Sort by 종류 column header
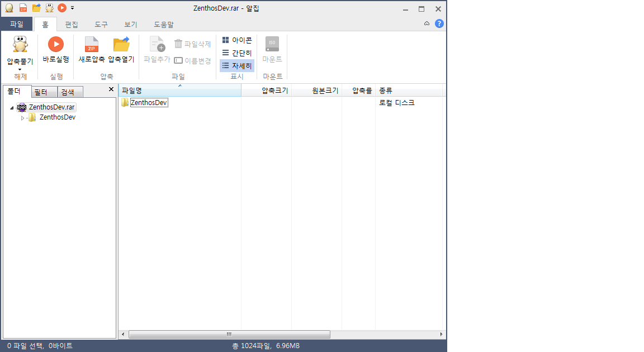 (409, 91)
